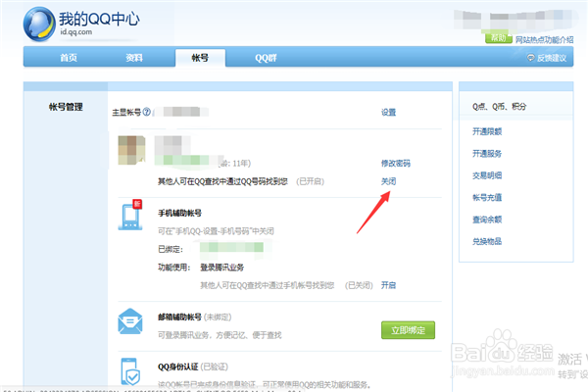Click the QQ身份认证 heading
The width and height of the screenshot is (588, 392).
[x=177, y=367]
